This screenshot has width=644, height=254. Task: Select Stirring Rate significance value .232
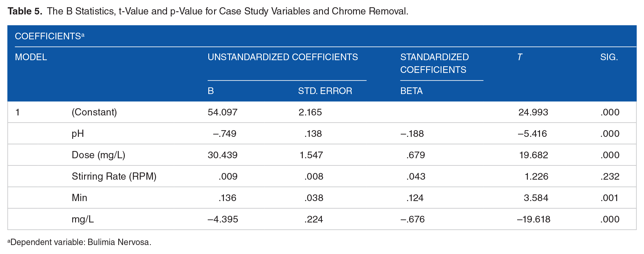(610, 176)
